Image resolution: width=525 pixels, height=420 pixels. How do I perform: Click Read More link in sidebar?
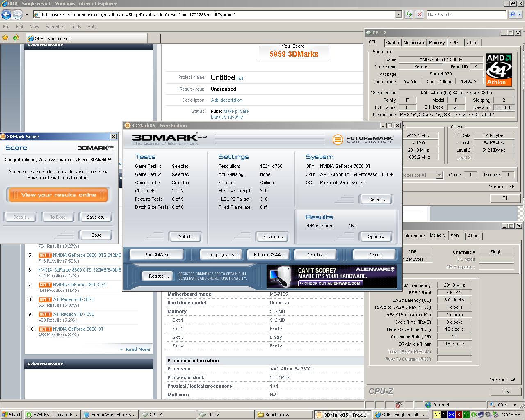(137, 349)
